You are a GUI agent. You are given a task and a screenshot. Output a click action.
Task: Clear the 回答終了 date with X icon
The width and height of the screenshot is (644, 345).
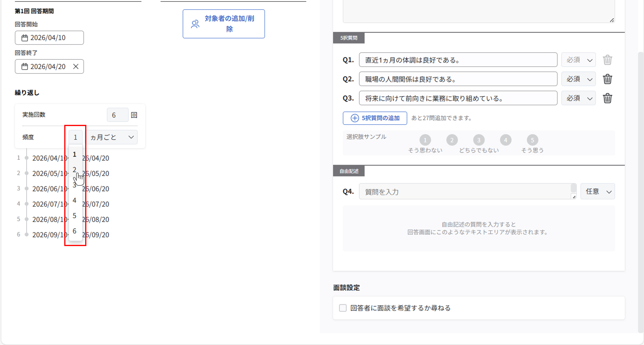tap(76, 66)
